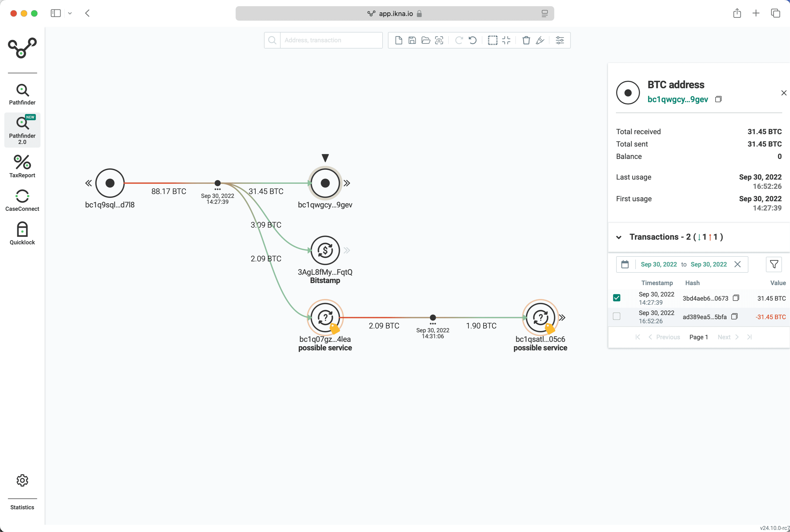790x532 pixels.
Task: Clear the Sep 30 date range
Action: tap(737, 264)
